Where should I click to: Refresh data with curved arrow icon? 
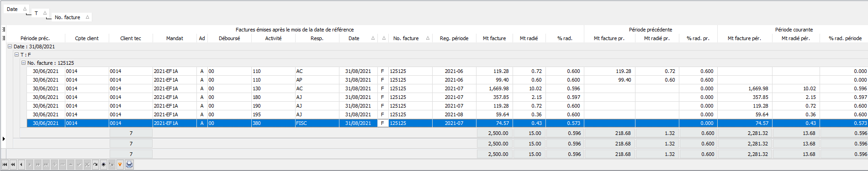(x=95, y=165)
